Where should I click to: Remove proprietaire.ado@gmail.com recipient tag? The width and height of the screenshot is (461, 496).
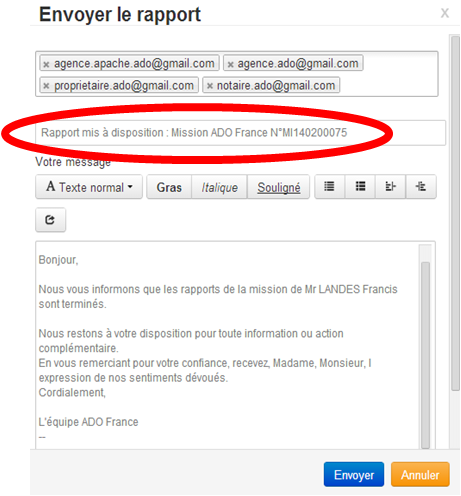(x=46, y=86)
